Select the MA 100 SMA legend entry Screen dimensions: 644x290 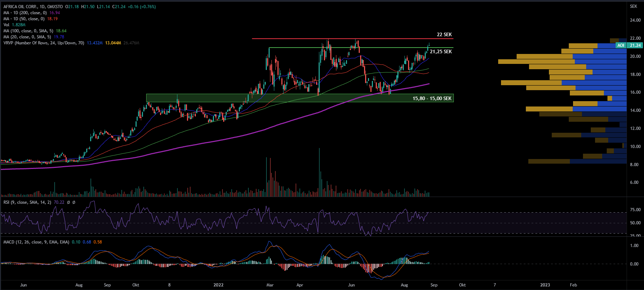[28, 31]
